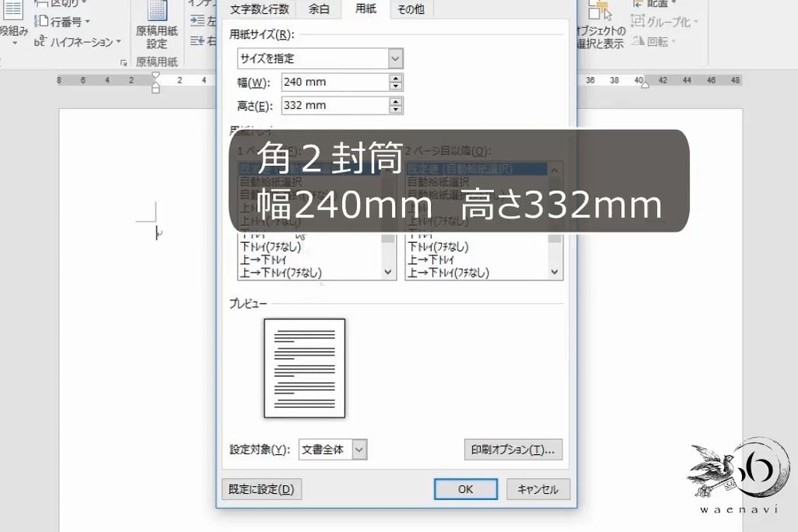Image resolution: width=798 pixels, height=532 pixels.
Task: Switch to the 文字数と行数 tab
Action: pyautogui.click(x=260, y=9)
